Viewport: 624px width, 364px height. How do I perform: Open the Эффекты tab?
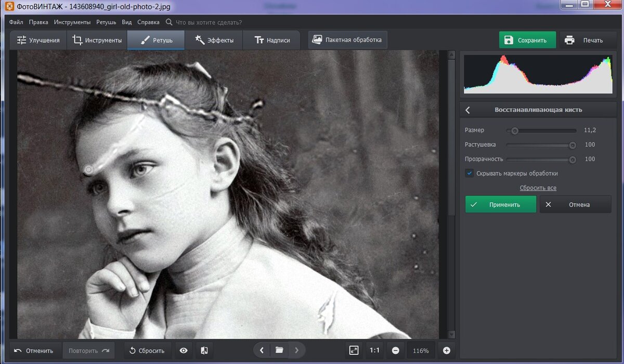tap(214, 40)
